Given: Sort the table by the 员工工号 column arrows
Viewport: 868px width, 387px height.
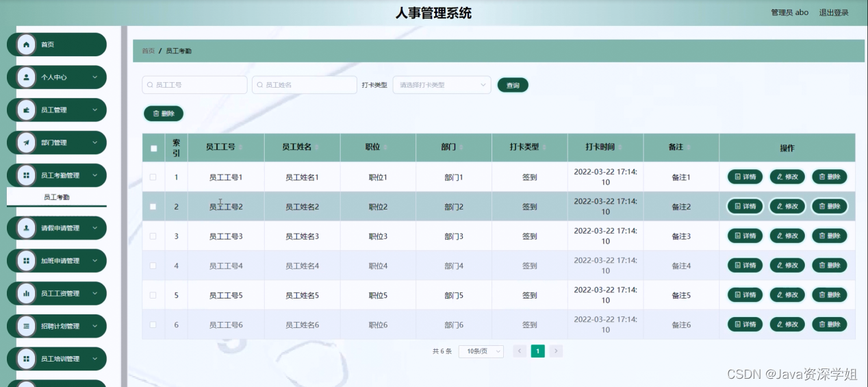Looking at the screenshot, I should click(x=240, y=148).
